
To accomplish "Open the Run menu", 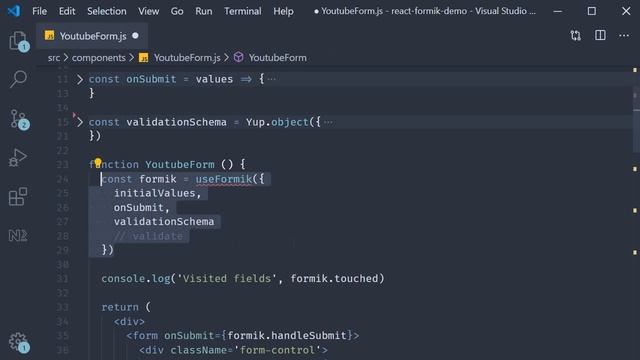I will pos(204,11).
